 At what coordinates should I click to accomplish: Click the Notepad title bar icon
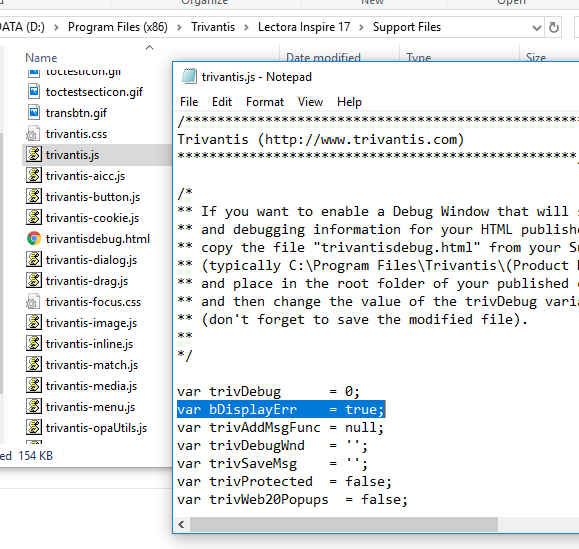[x=189, y=76]
